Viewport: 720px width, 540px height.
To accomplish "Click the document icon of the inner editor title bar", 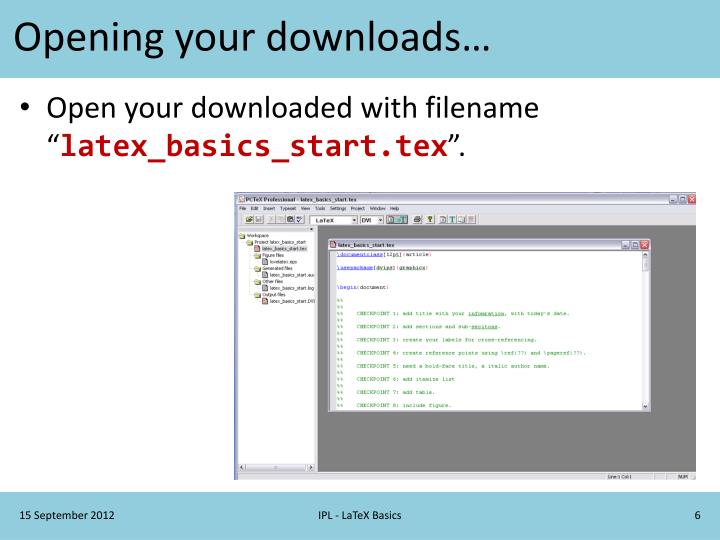I will tap(332, 245).
